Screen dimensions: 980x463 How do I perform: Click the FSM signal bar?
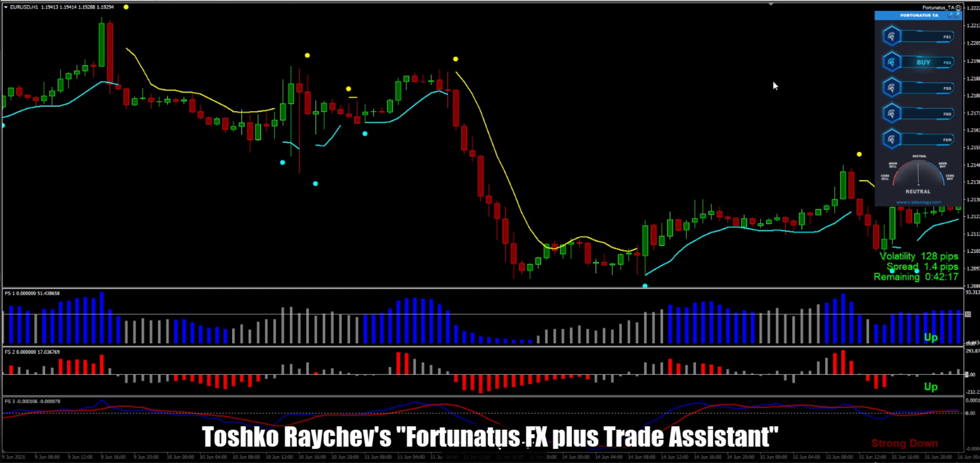point(926,139)
